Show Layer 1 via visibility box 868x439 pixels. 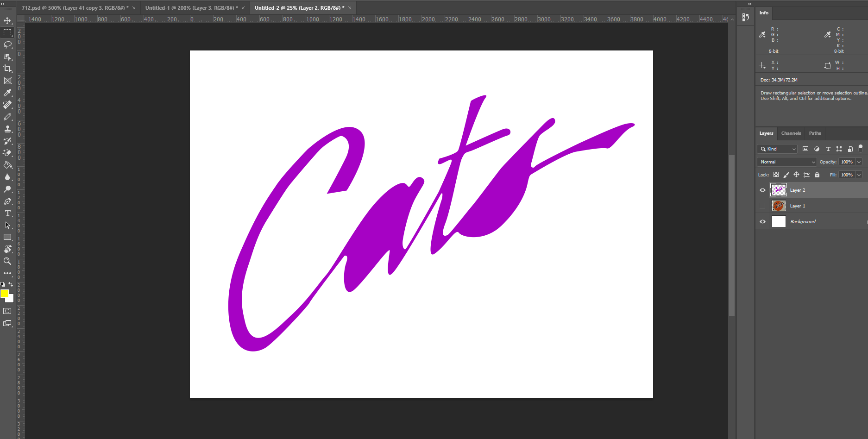(762, 206)
